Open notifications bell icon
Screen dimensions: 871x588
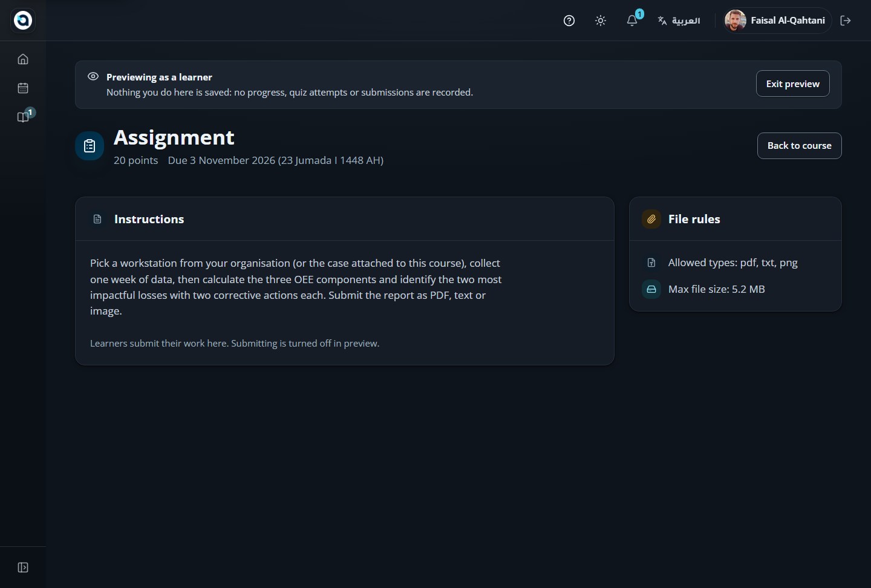(x=632, y=21)
